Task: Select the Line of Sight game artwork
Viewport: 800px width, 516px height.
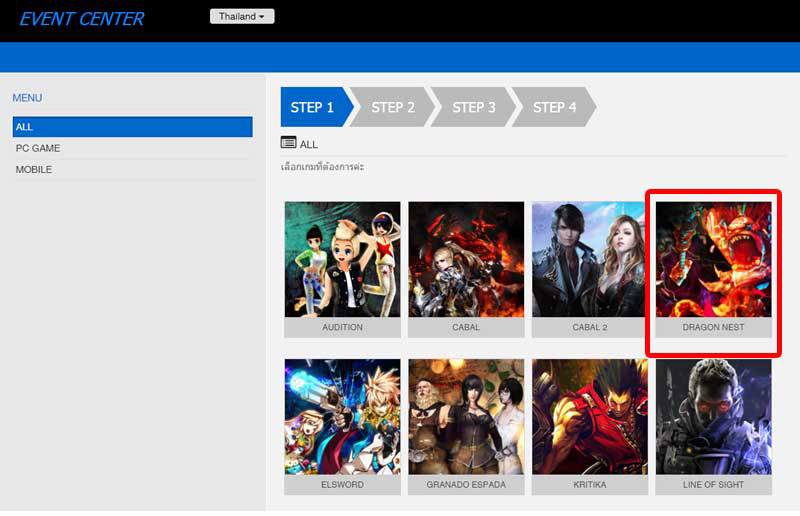Action: click(x=713, y=417)
